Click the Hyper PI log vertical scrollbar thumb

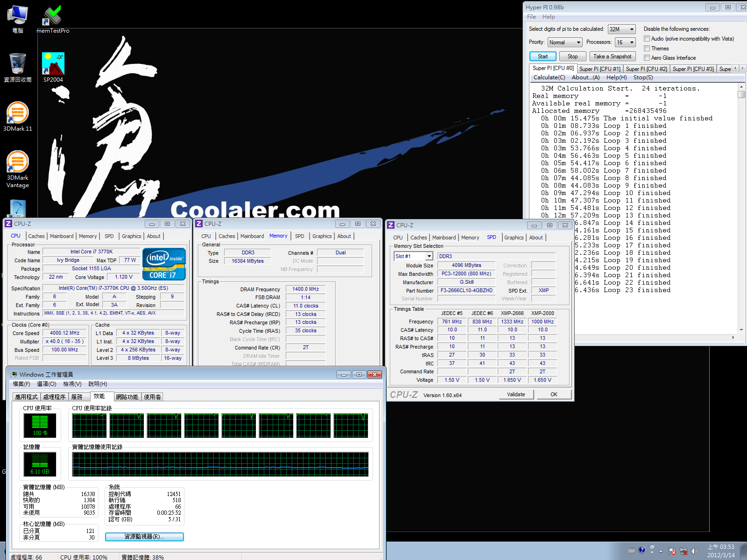pos(741,94)
